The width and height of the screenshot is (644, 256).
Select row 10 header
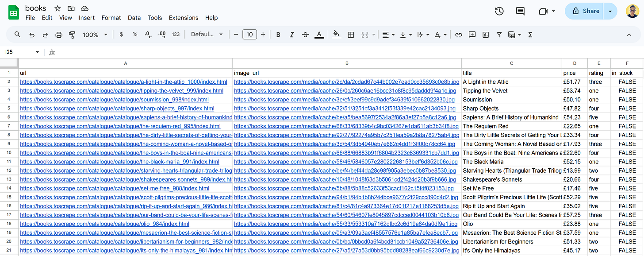9,153
